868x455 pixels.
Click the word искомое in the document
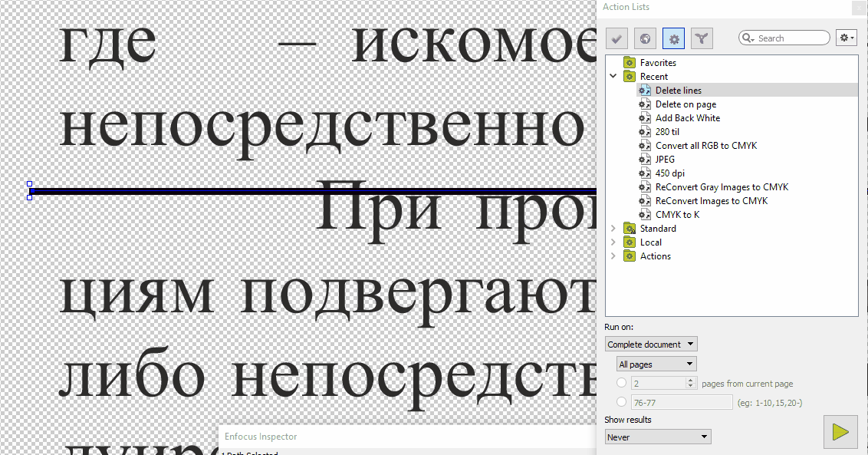[x=474, y=45]
